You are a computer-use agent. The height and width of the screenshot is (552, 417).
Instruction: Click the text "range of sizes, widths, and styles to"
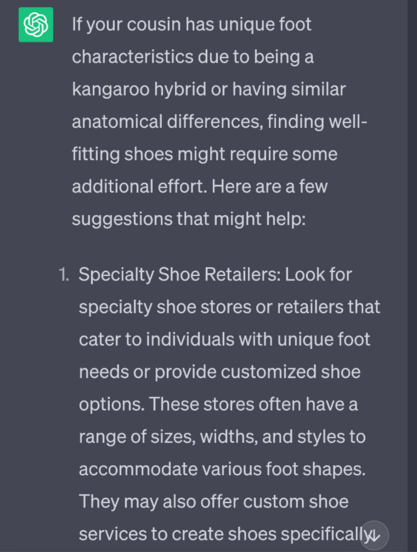[x=222, y=437]
